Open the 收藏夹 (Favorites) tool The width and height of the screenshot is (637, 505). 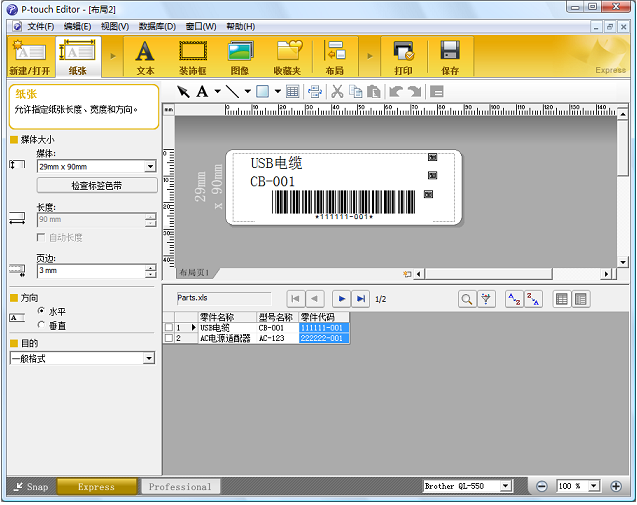289,57
